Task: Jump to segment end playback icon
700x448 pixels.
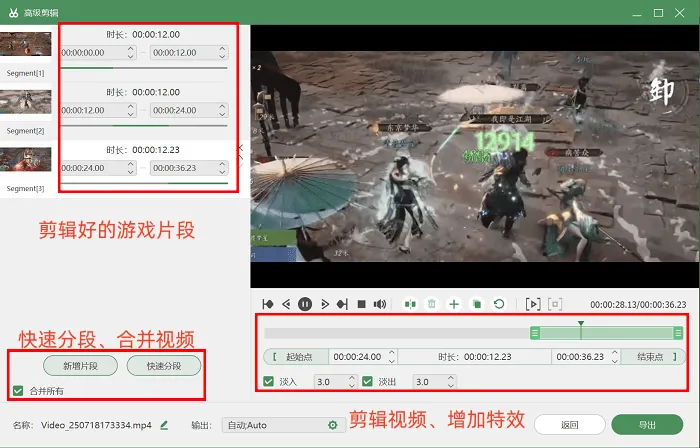Action: click(342, 304)
